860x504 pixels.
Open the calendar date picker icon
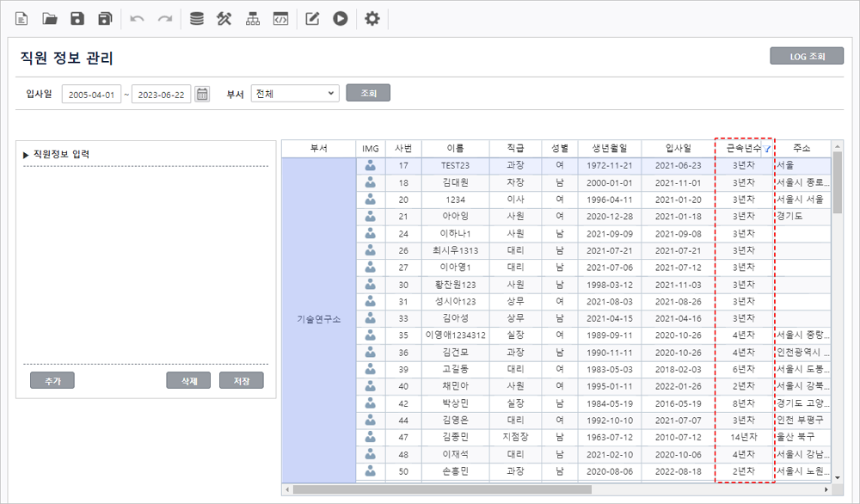click(202, 94)
